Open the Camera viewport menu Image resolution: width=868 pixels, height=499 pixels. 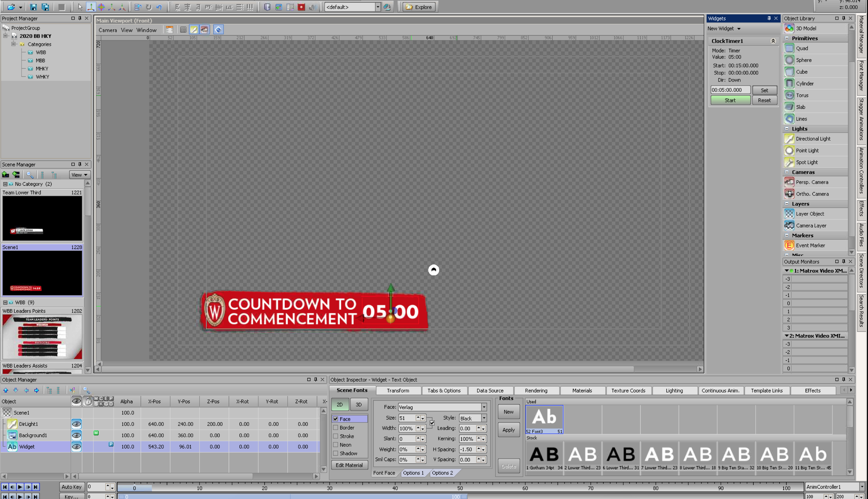click(x=107, y=30)
